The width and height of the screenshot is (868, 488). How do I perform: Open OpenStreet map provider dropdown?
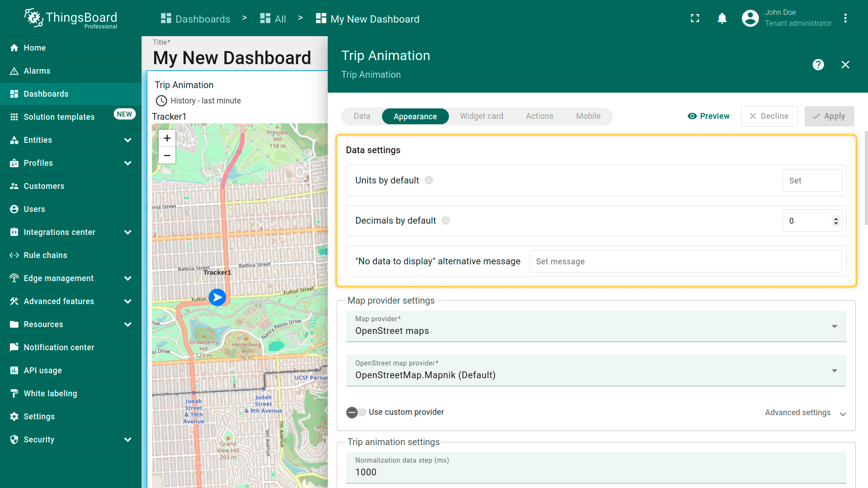[596, 371]
